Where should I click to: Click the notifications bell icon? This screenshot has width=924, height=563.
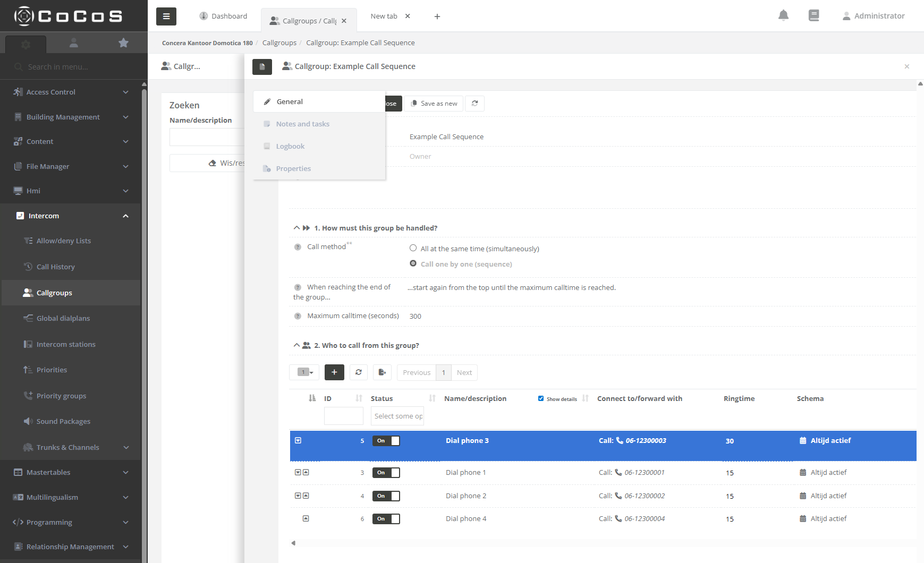[x=783, y=16]
